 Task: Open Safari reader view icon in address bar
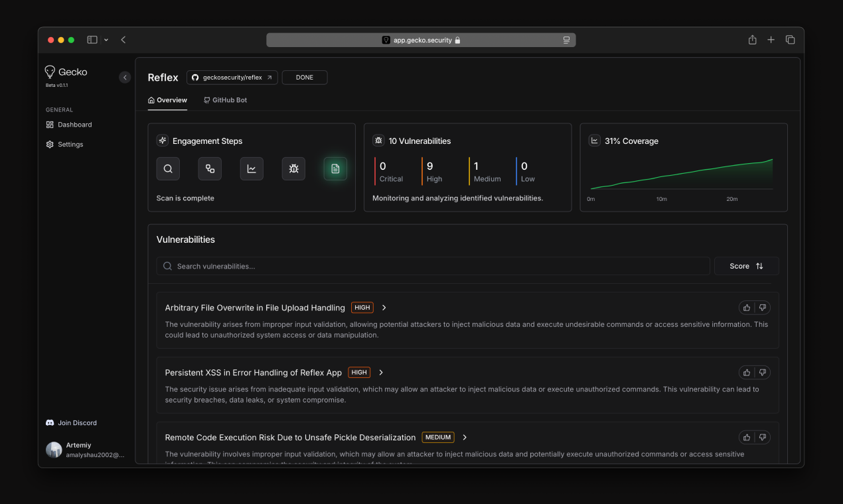click(x=566, y=40)
